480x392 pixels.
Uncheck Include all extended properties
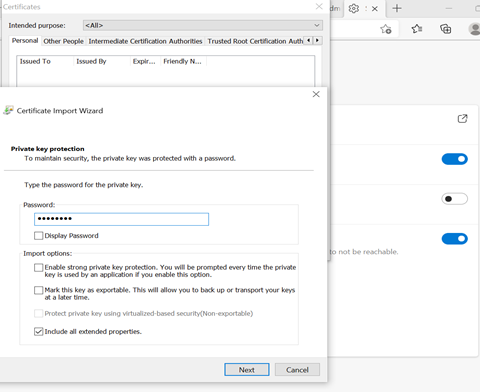click(x=39, y=331)
